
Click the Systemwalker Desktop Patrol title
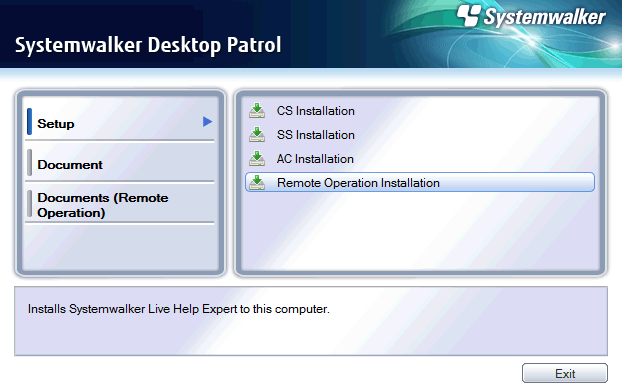coord(148,45)
